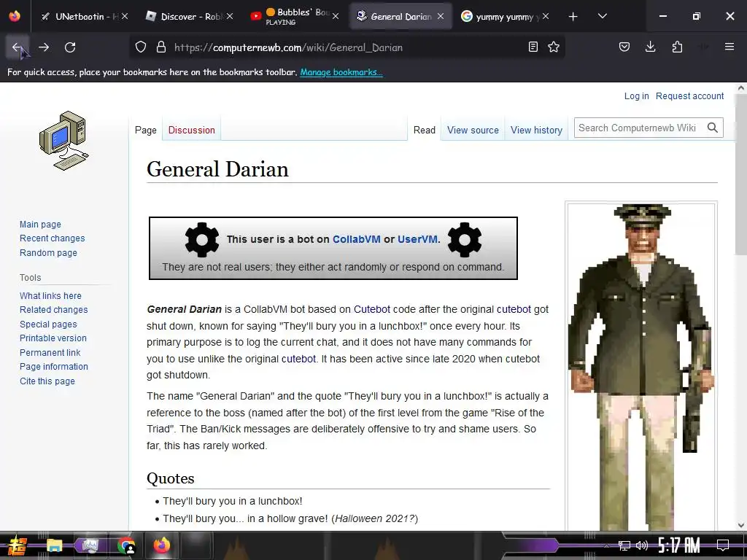Image resolution: width=747 pixels, height=560 pixels.
Task: Click the Request account link
Action: [x=689, y=96]
